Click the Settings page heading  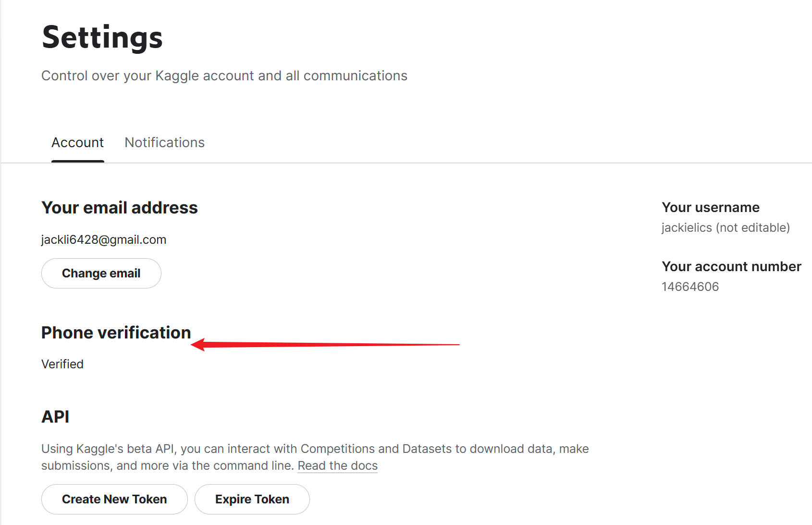coord(102,37)
